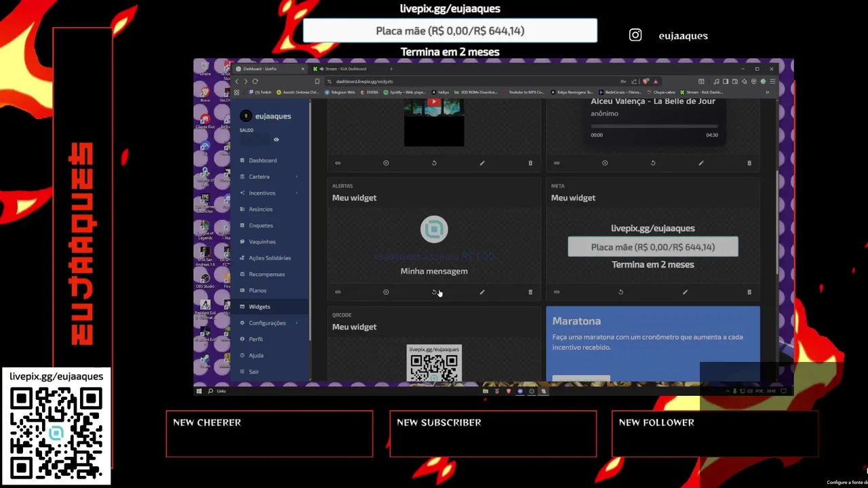Expand the Configurações submenu arrow
The image size is (868, 488).
point(296,323)
